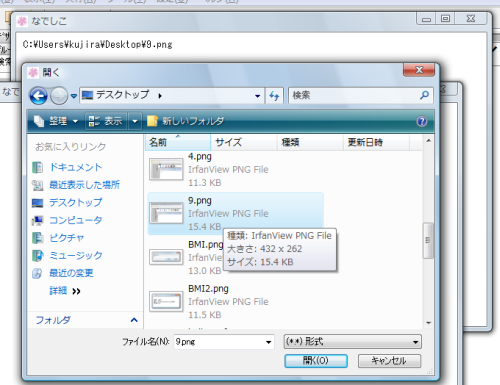
Task: Click file list scroll down arrow
Action: coord(428,323)
